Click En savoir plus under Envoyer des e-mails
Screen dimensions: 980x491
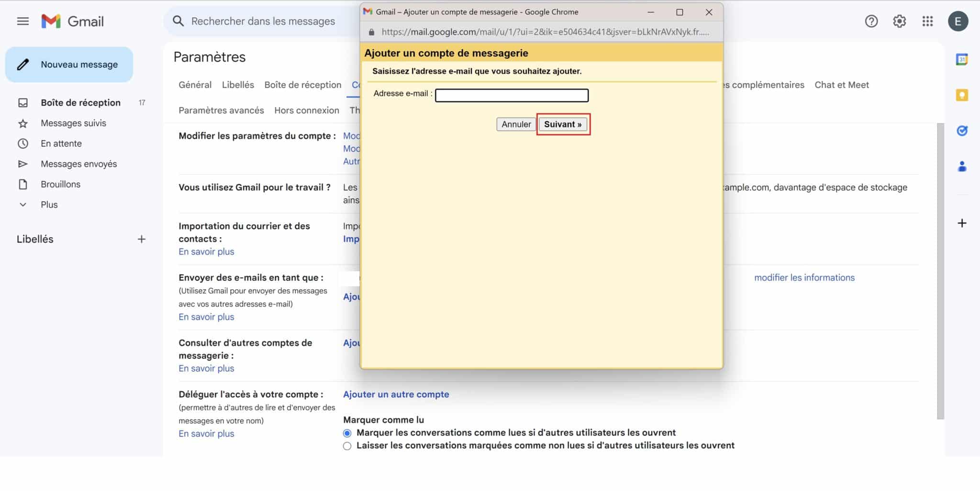[x=206, y=317]
